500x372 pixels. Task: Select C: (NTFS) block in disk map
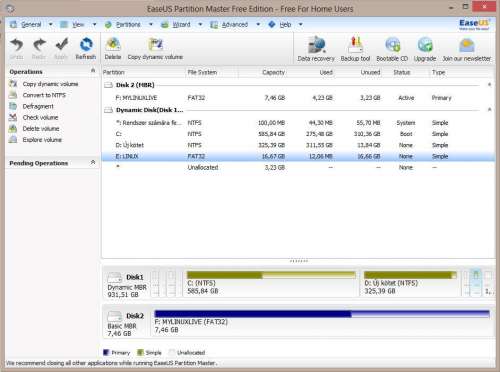[x=271, y=283]
